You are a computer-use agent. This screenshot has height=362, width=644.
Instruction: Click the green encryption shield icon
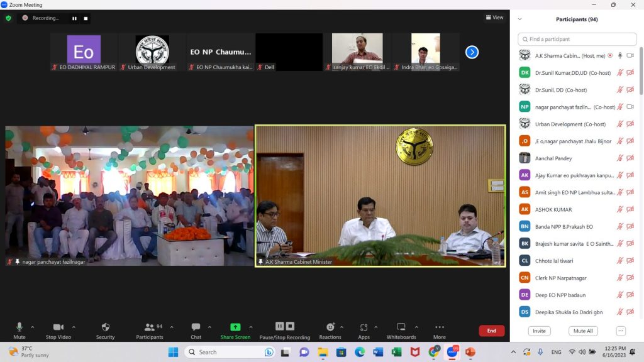[x=8, y=18]
